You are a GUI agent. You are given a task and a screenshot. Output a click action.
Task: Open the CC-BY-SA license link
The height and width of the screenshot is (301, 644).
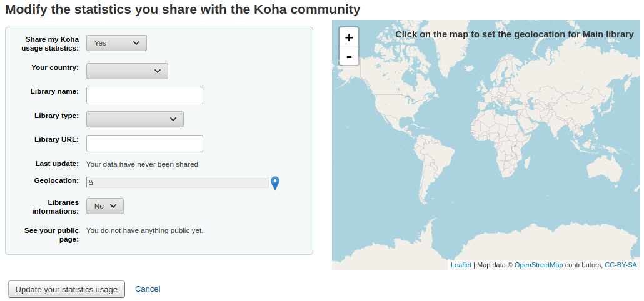tap(620, 265)
